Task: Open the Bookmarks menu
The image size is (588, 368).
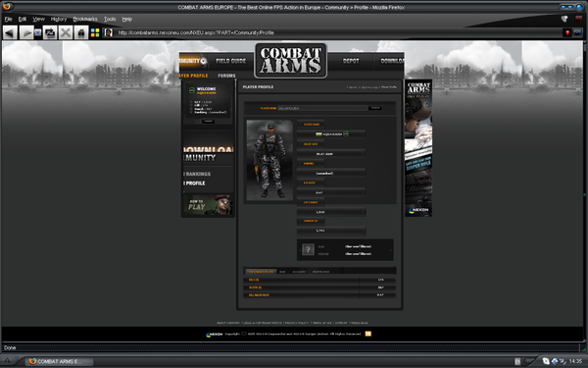Action: [x=85, y=19]
